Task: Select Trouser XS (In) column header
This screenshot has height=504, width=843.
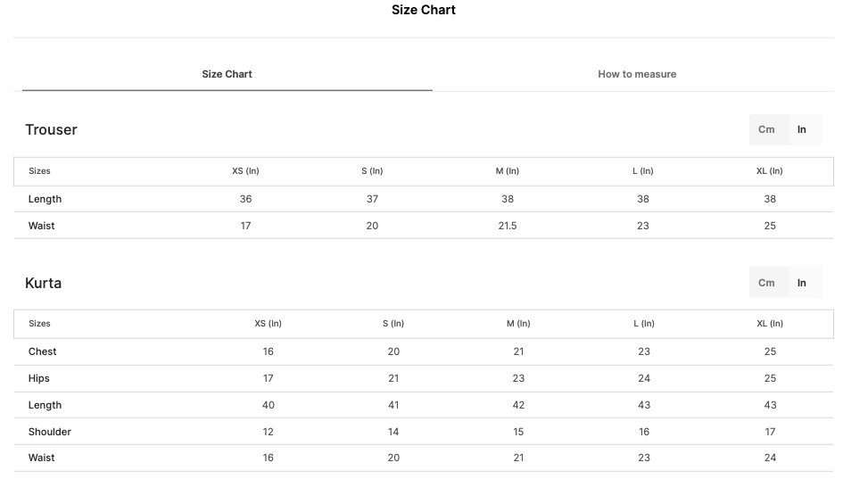Action: tap(245, 171)
